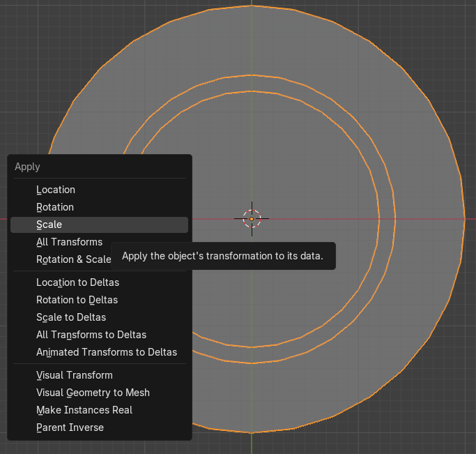Select the highlighted Scale entry
Image resolution: width=476 pixels, height=454 pixels.
[49, 225]
